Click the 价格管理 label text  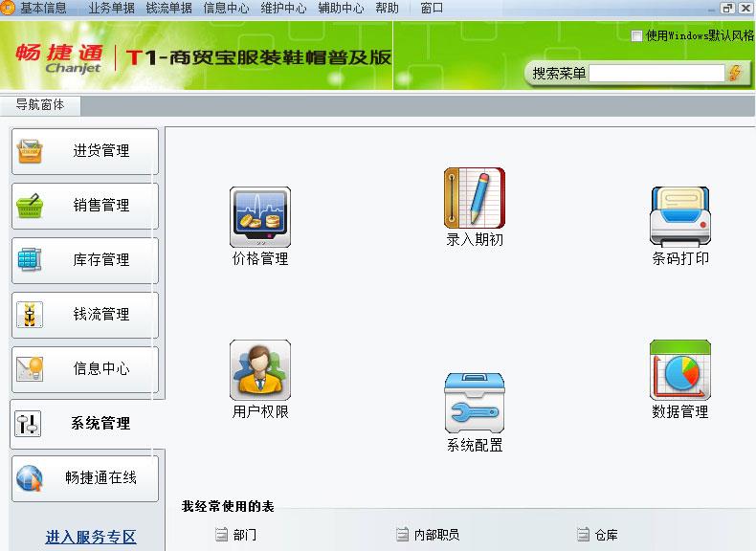pos(260,259)
